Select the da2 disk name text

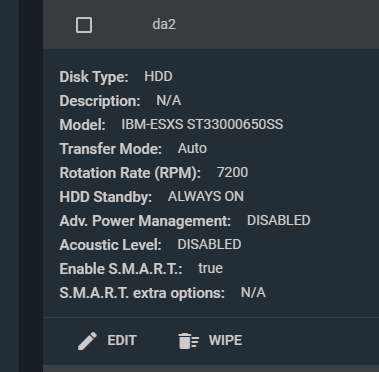(164, 24)
